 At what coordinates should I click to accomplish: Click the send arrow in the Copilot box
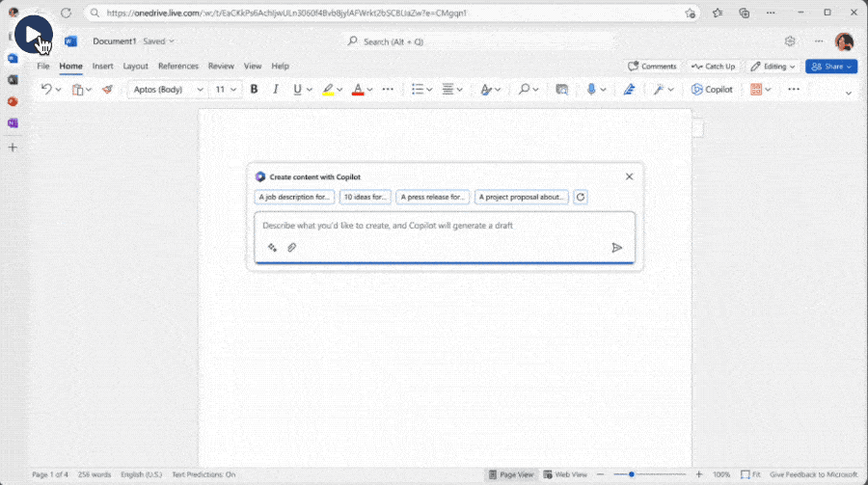point(617,248)
